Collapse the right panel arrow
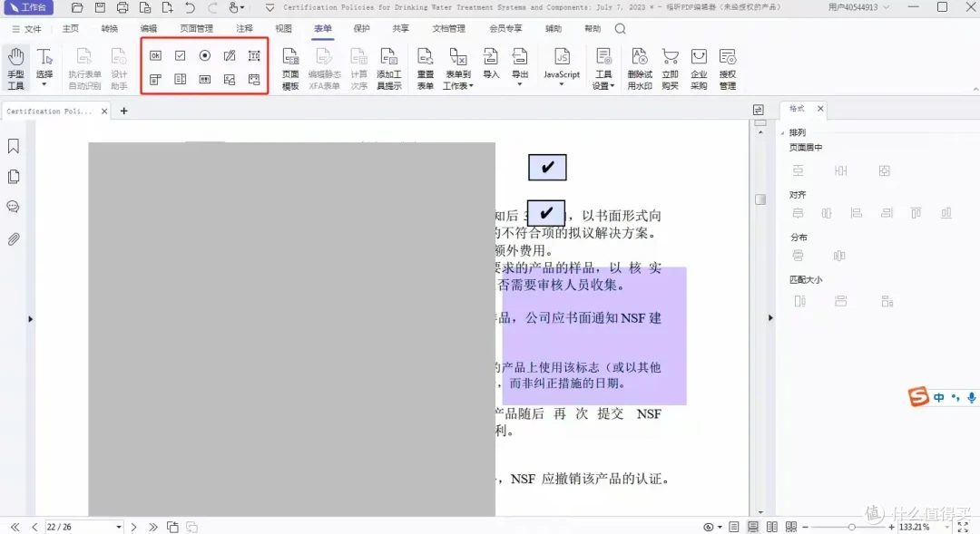The height and width of the screenshot is (534, 980). point(770,318)
